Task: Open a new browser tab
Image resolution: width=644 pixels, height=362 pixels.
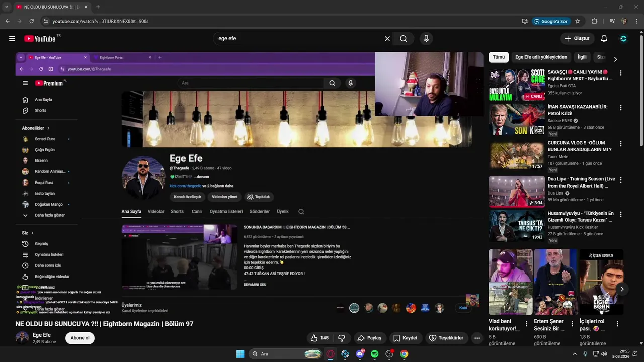Action: (98, 7)
